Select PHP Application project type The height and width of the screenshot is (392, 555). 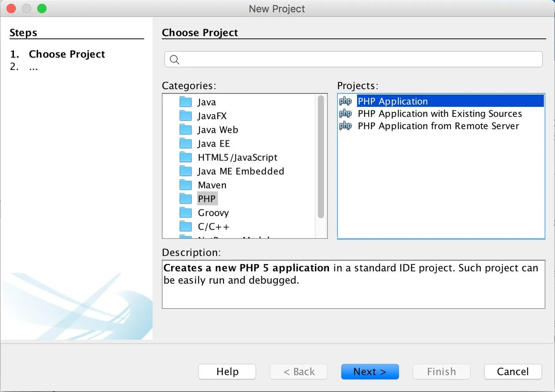tap(450, 101)
